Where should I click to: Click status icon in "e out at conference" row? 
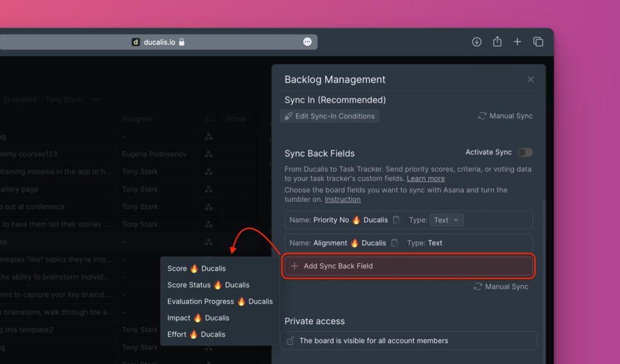point(208,207)
